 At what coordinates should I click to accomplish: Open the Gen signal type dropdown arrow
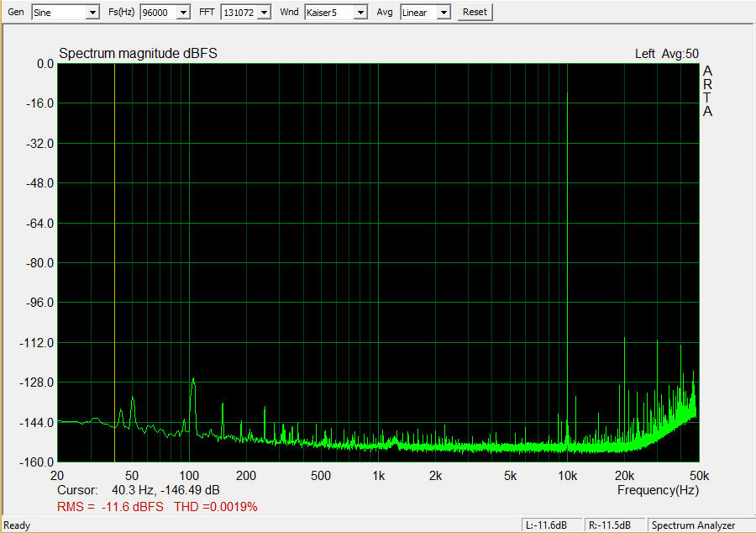click(x=92, y=13)
